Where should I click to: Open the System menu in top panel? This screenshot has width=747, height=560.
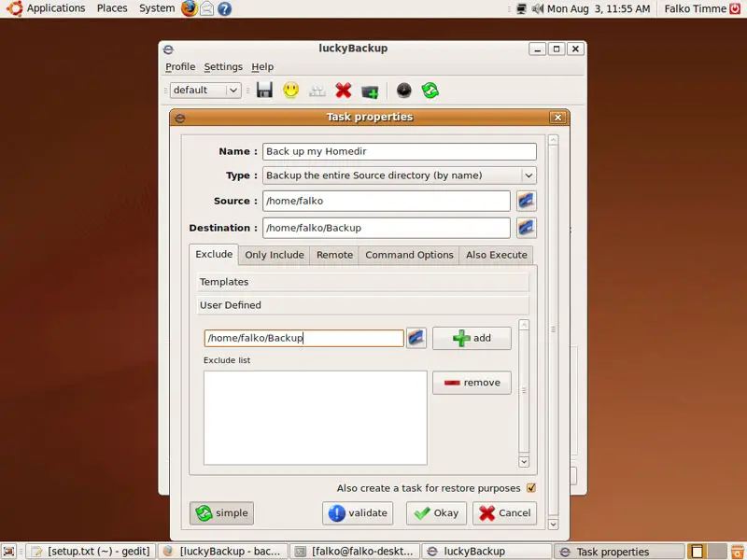[x=157, y=8]
